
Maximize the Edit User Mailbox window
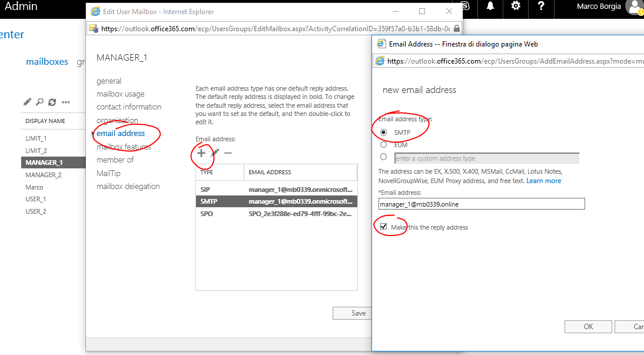coord(422,12)
